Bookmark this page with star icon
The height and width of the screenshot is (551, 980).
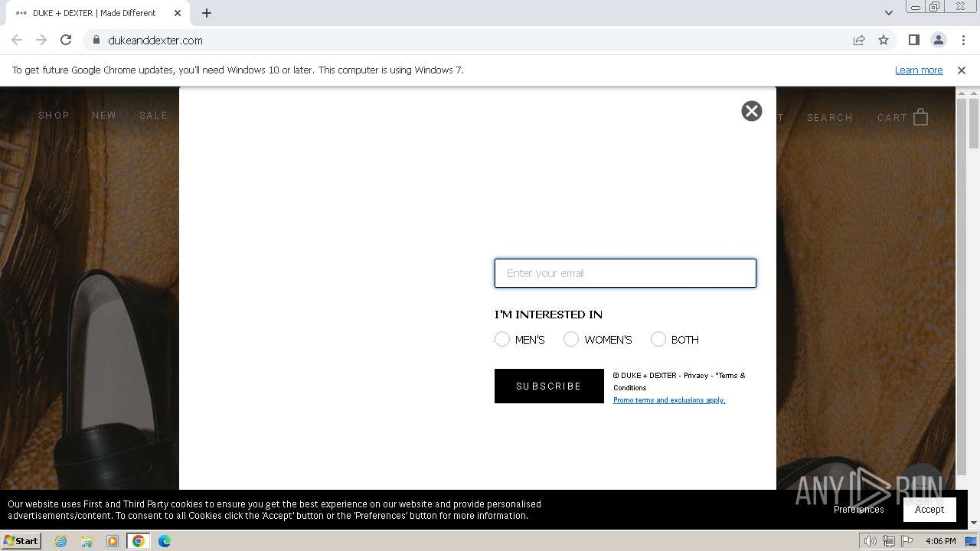pyautogui.click(x=884, y=40)
